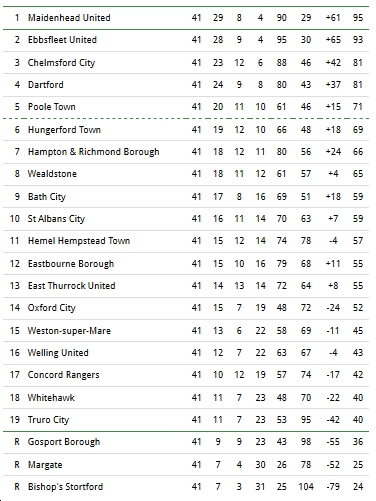Click the Poole Town link

click(x=52, y=107)
